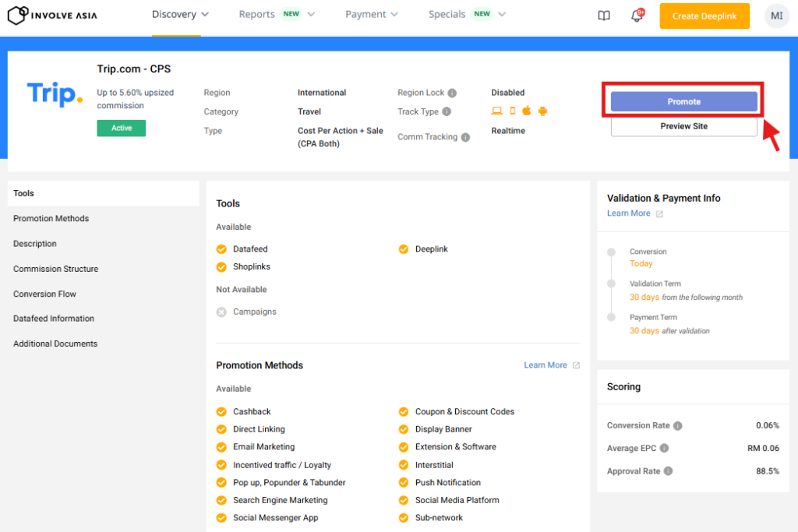Expand the Discovery dropdown menu
The width and height of the screenshot is (798, 532).
click(180, 15)
